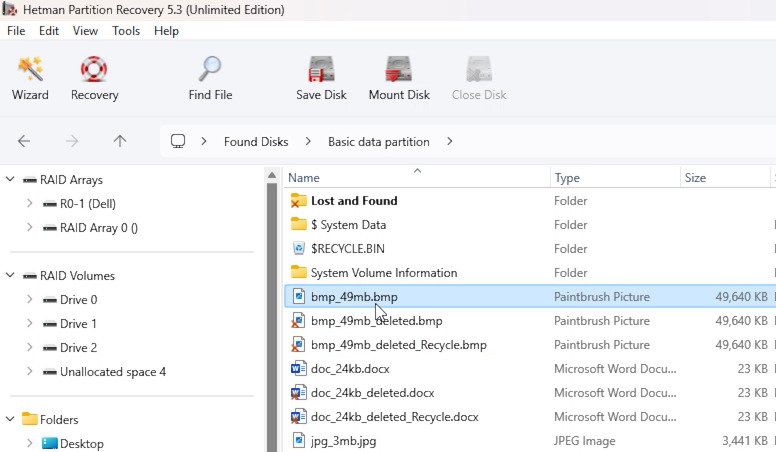Expand the Unallocated space 4 node
This screenshot has width=776, height=452.
[x=30, y=371]
